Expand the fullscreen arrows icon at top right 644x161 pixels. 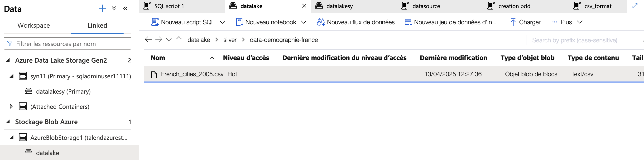635,6
